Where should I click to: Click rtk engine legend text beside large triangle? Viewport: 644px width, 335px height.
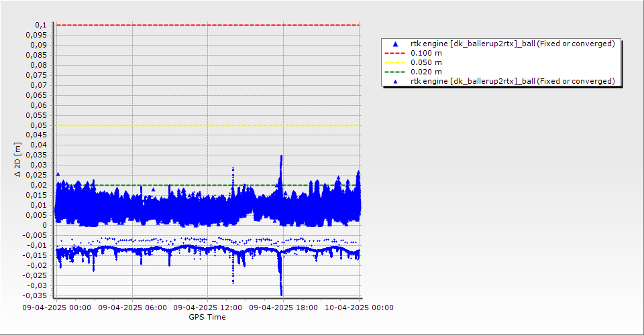coord(513,44)
